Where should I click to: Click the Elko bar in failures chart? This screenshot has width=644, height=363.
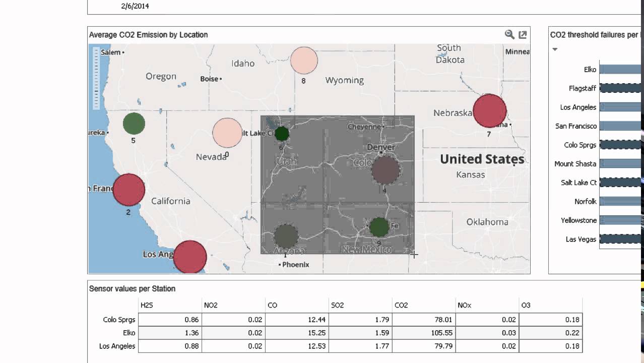coord(620,70)
